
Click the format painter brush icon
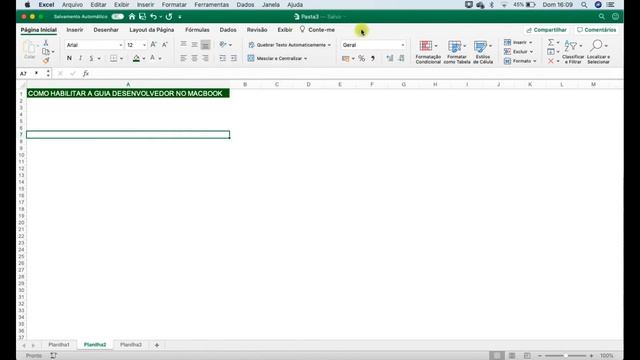46,60
